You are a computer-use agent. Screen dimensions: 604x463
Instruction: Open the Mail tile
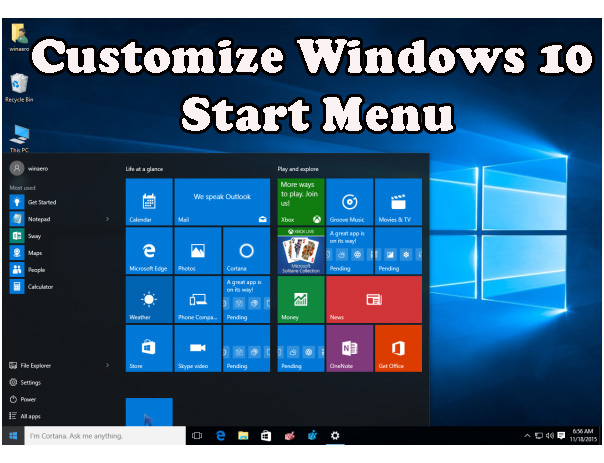tap(222, 202)
